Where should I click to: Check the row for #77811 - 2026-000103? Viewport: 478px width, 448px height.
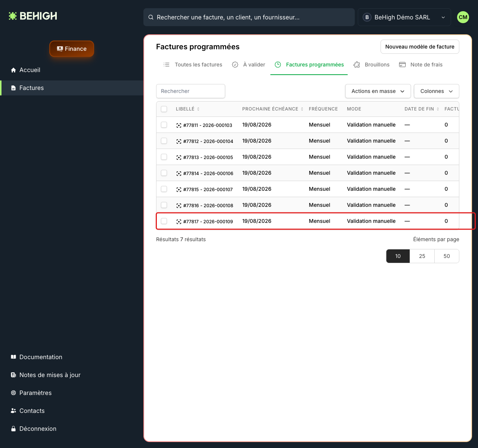164,125
